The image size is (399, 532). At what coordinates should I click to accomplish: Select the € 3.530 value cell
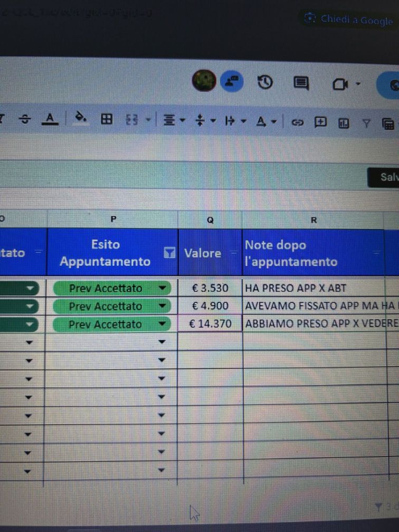[x=211, y=288]
